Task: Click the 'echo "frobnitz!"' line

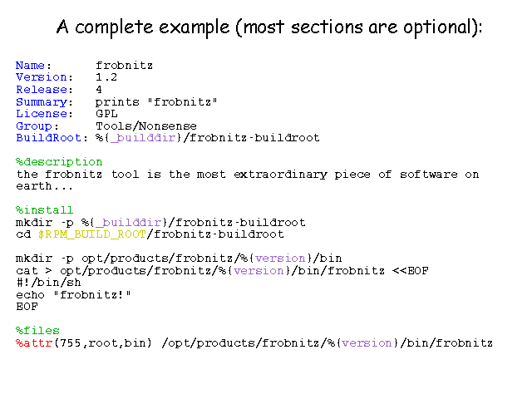Action: [73, 295]
